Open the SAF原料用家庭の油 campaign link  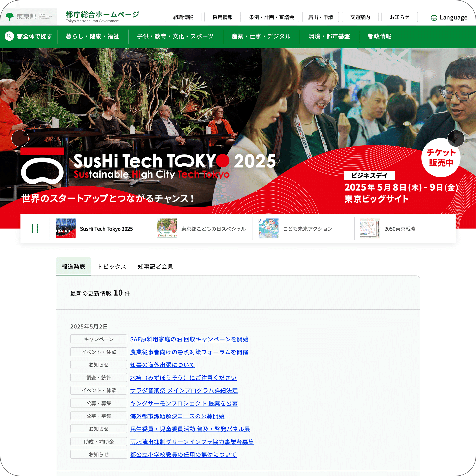tap(189, 339)
